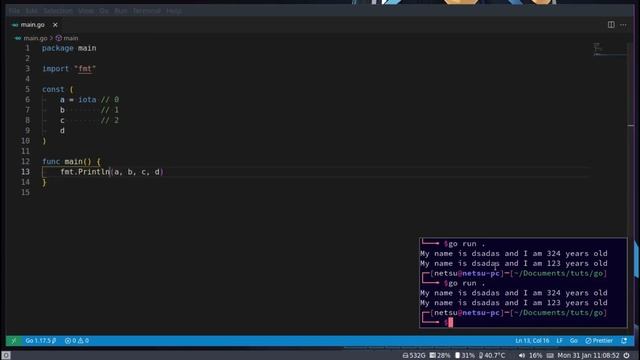Click the "fmt" import string
Screen dimensions: 640x360
[85, 69]
